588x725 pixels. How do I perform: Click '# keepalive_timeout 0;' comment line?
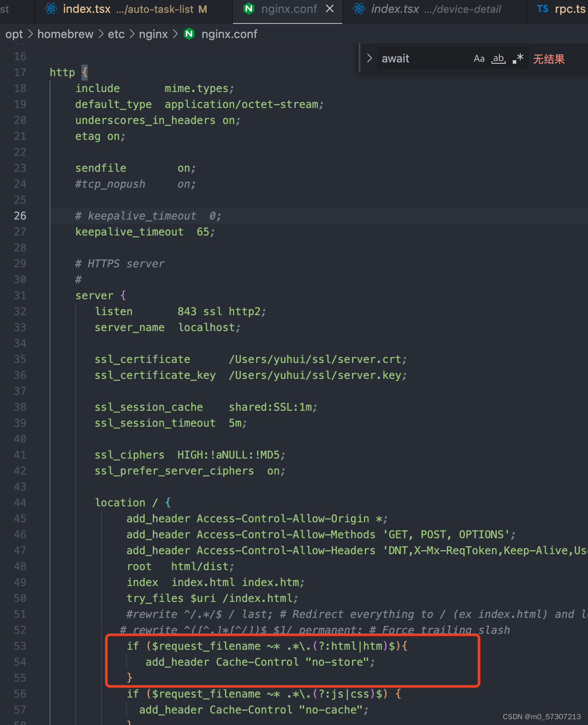[x=148, y=216]
